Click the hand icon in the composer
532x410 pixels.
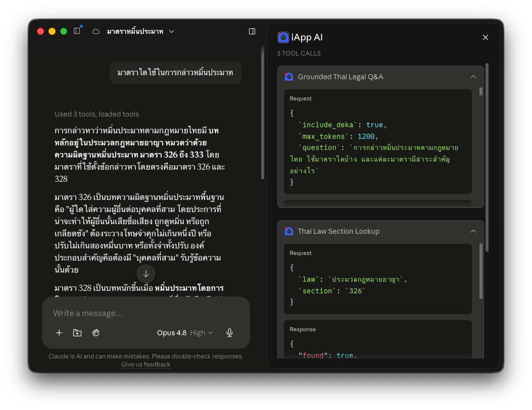pos(95,333)
